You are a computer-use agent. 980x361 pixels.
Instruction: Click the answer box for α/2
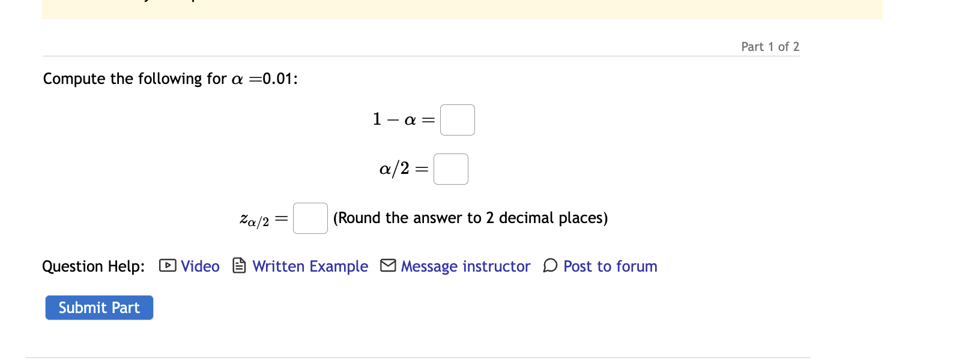coord(450,169)
